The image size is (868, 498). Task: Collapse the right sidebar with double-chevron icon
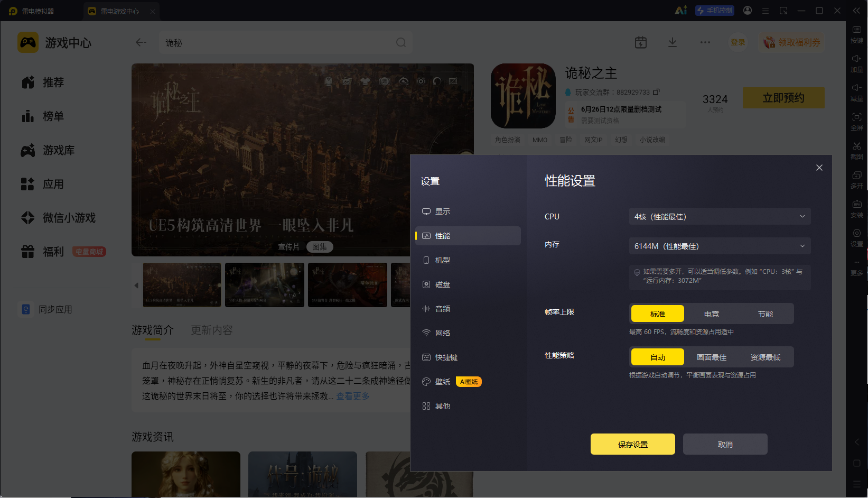click(856, 11)
